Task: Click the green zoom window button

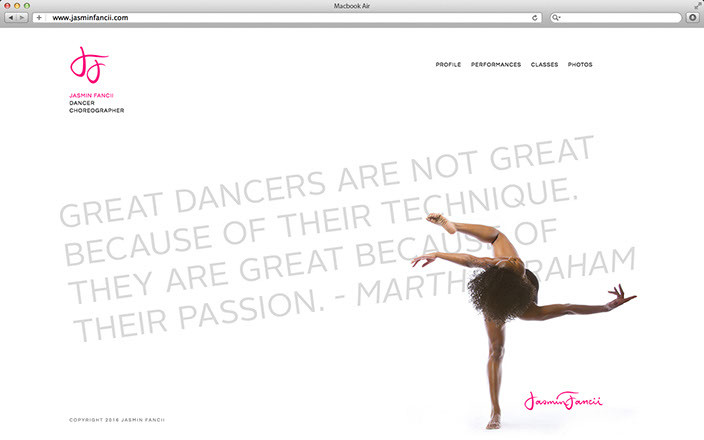Action: [x=28, y=5]
